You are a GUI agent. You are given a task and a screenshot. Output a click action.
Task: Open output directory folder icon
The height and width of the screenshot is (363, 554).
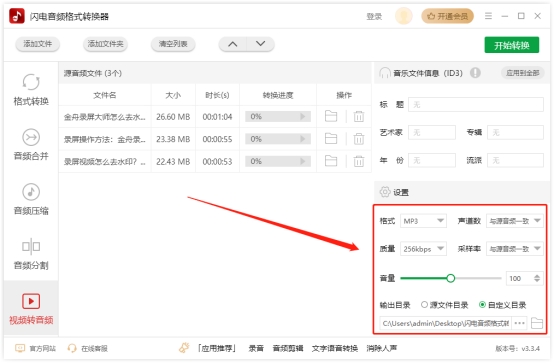(537, 323)
